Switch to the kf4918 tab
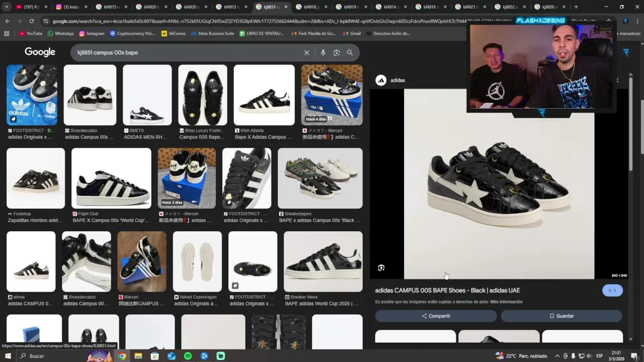644x362 pixels. coord(311,7)
